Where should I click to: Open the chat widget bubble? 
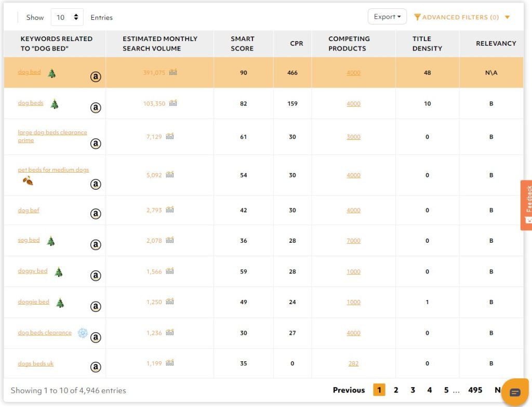(515, 392)
